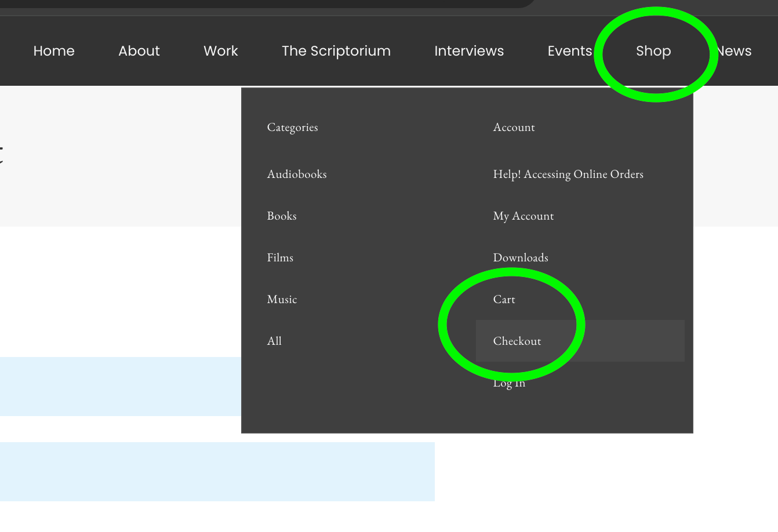Open the Films category
Viewport: 778px width, 532px height.
280,258
